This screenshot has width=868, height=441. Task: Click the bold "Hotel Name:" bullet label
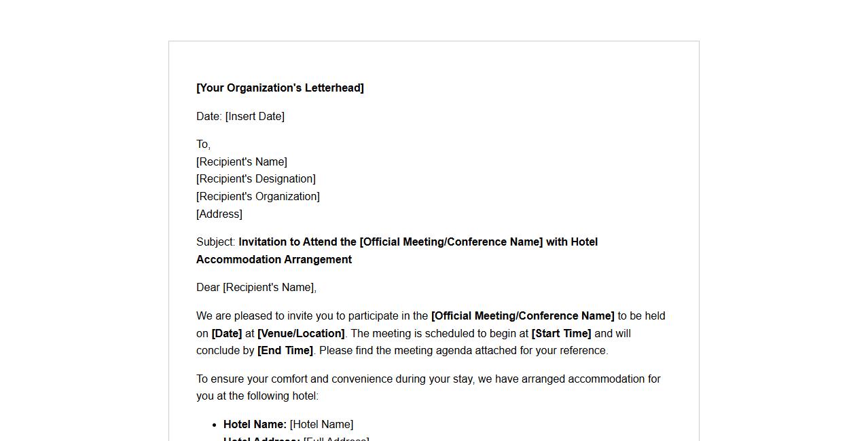pos(255,425)
